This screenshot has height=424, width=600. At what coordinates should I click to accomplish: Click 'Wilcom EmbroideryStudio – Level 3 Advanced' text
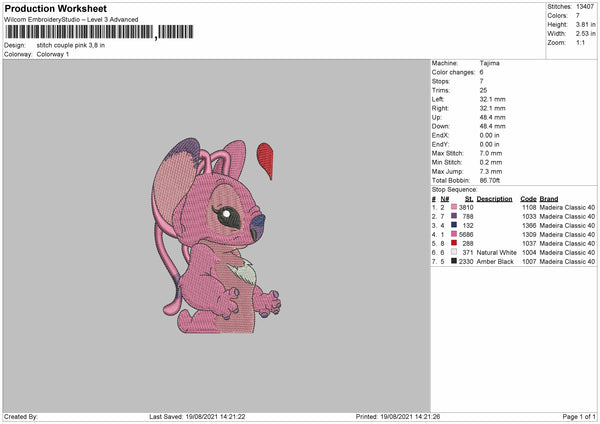click(71, 20)
